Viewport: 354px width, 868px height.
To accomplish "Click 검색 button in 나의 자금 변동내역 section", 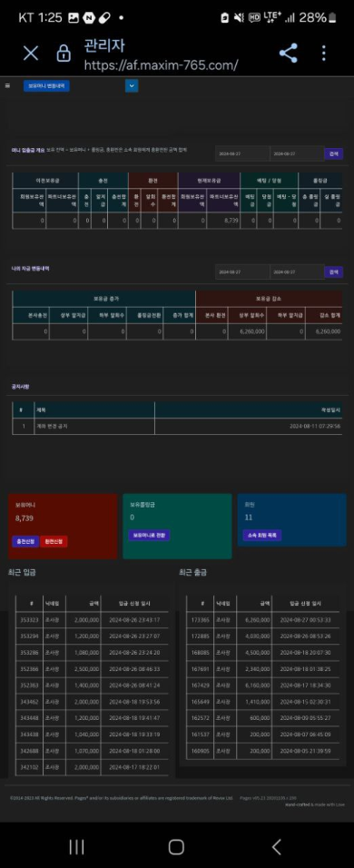I will 333,271.
